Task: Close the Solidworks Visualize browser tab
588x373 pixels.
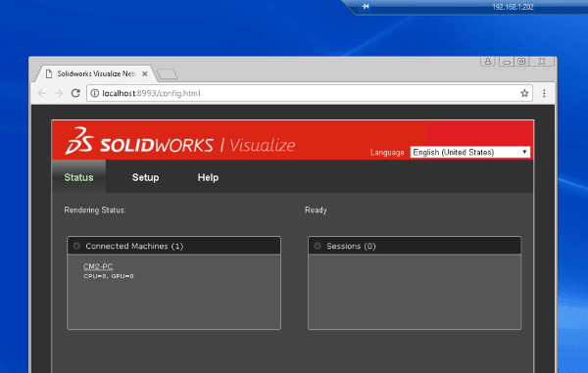Action: click(x=144, y=74)
